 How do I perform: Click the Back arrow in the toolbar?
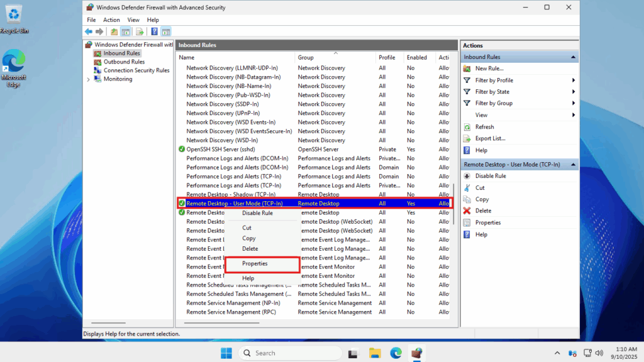[89, 31]
